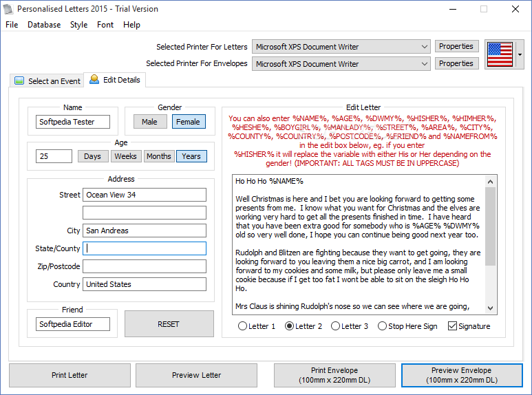Image resolution: width=532 pixels, height=395 pixels.
Task: Click the Preview Letter button
Action: (196, 375)
